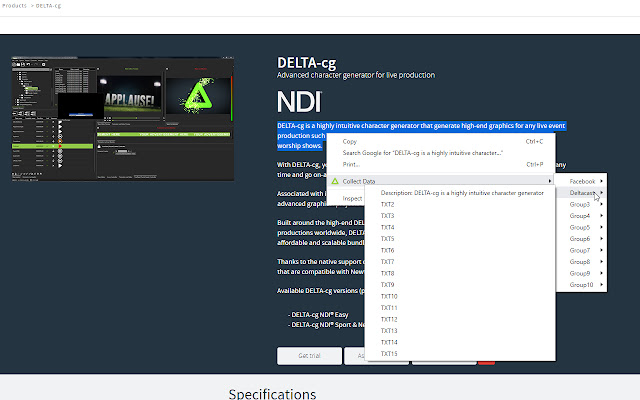Open the Deltacast group submenu

tap(582, 193)
